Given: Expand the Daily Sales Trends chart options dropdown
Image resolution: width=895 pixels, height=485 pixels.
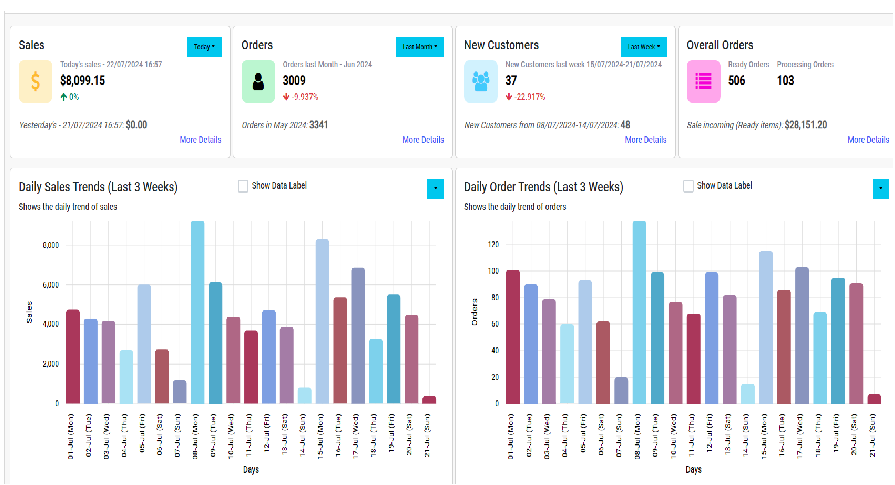Looking at the screenshot, I should click(x=436, y=189).
